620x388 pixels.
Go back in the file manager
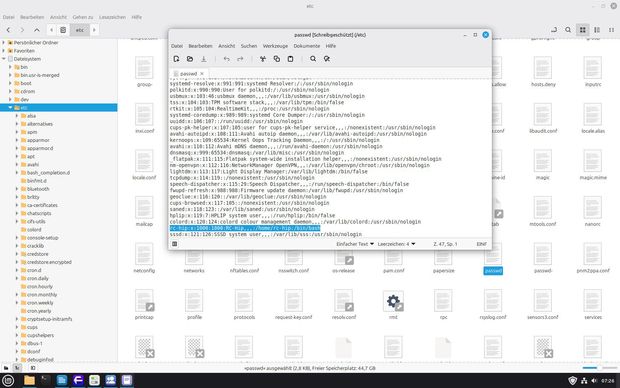[x=8, y=30]
